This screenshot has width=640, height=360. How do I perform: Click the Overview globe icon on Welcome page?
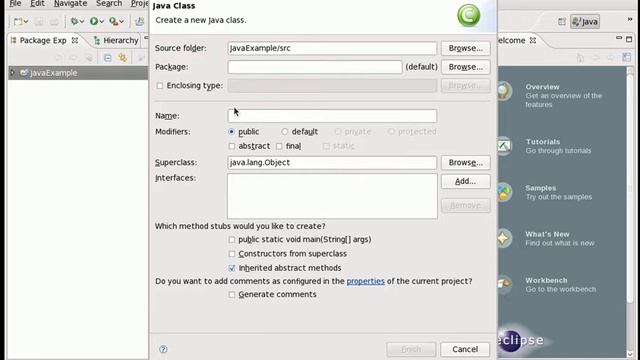point(504,91)
